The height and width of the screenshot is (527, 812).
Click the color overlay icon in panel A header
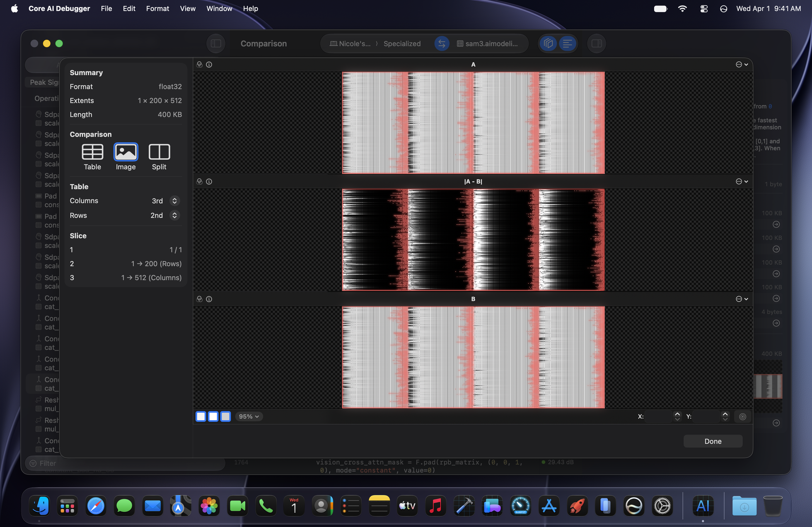point(199,65)
